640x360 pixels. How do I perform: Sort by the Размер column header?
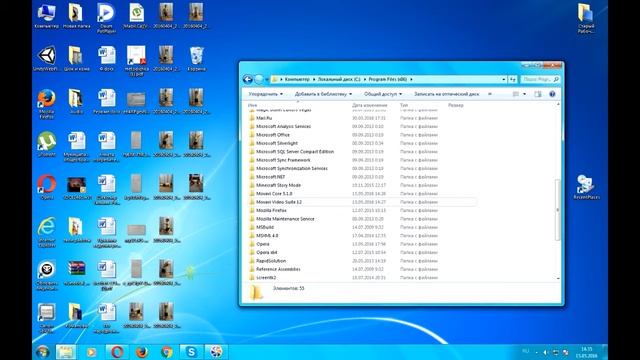[456, 105]
